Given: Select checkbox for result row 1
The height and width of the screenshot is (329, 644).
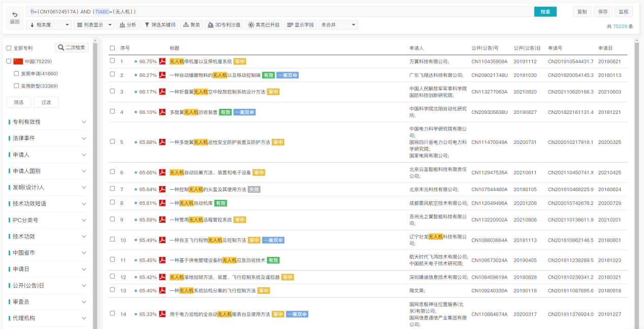Looking at the screenshot, I should (x=112, y=61).
